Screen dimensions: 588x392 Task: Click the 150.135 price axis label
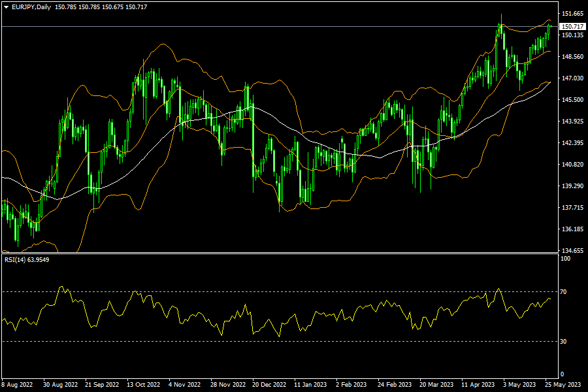pyautogui.click(x=572, y=35)
